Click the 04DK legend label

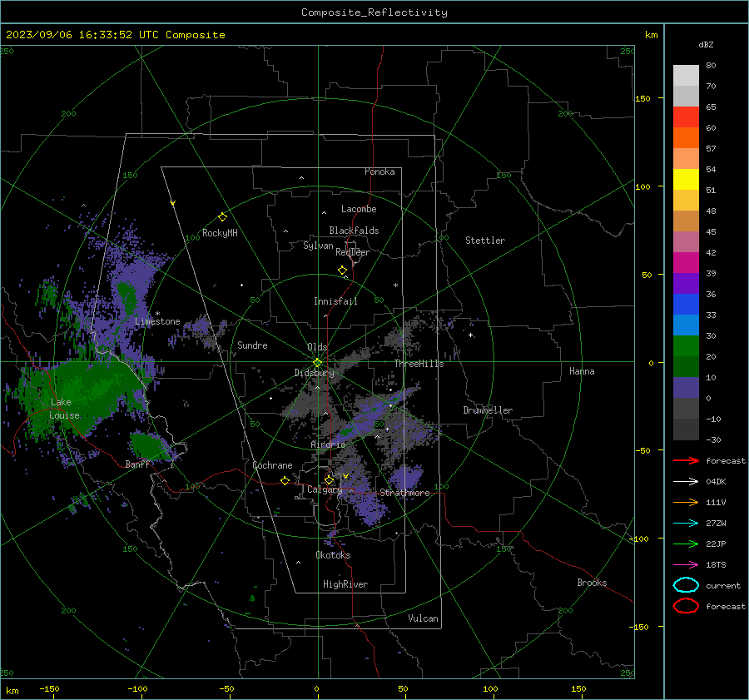click(716, 482)
